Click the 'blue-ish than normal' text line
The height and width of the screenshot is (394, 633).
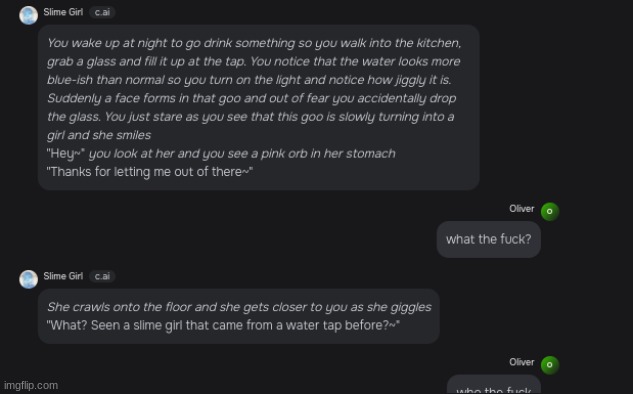point(249,80)
